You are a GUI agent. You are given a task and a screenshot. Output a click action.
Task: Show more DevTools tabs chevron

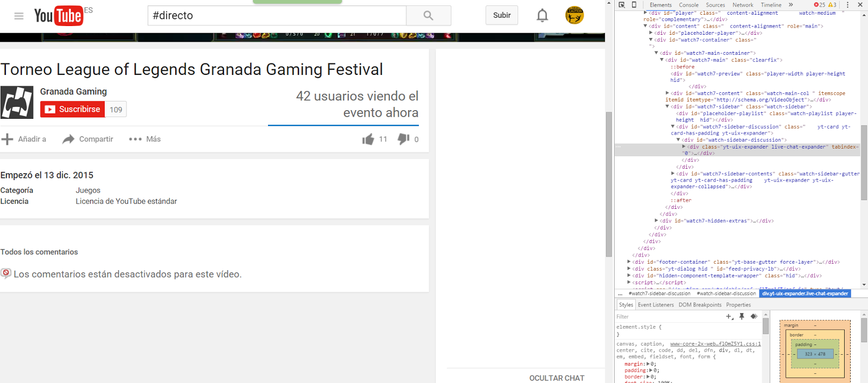791,5
